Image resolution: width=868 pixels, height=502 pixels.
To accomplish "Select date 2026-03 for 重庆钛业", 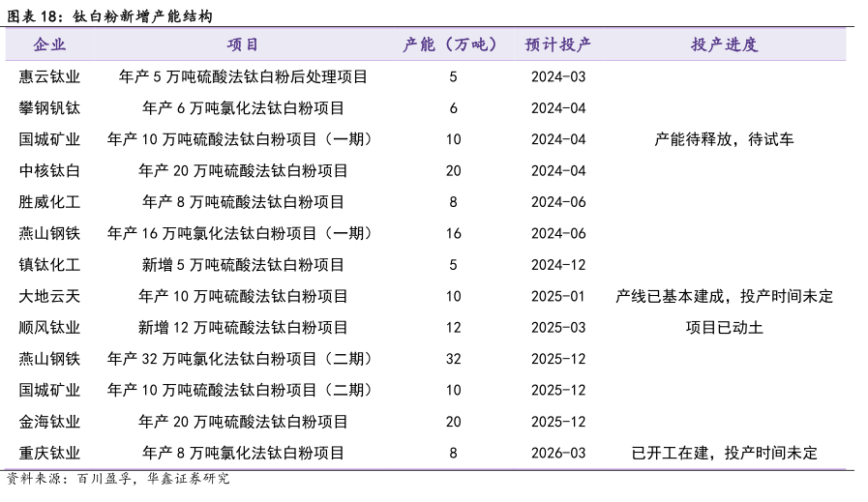I will [x=558, y=454].
